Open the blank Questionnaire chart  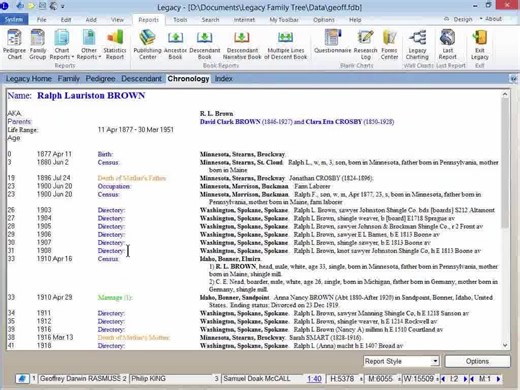(332, 42)
